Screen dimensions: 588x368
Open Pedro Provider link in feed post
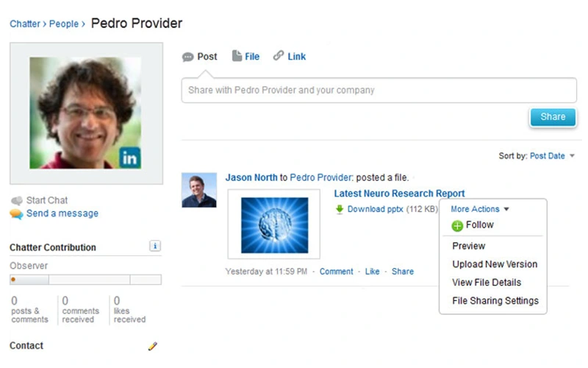point(321,177)
